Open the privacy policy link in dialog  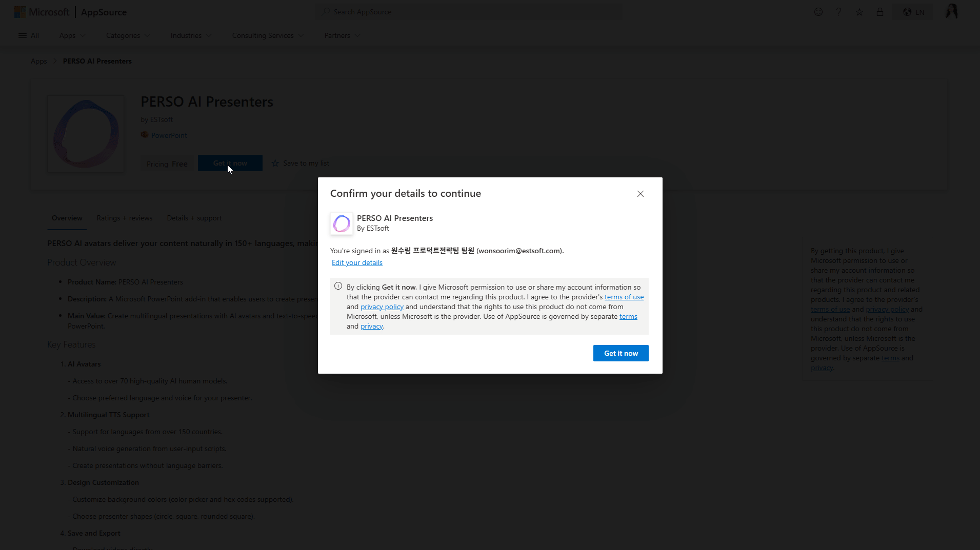point(382,307)
